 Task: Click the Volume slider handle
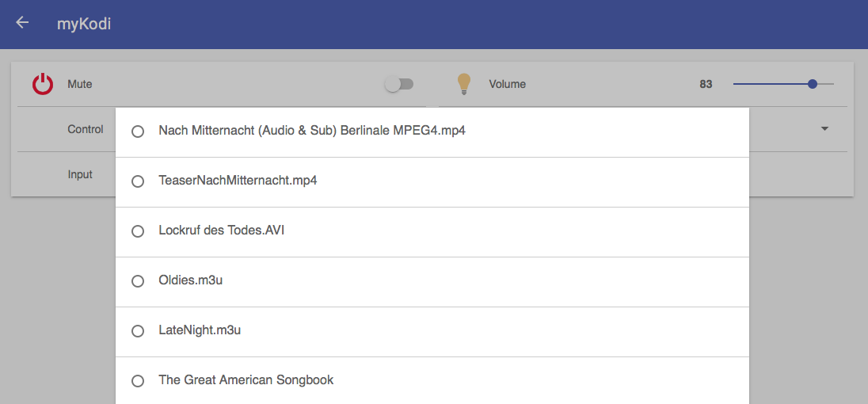point(813,84)
